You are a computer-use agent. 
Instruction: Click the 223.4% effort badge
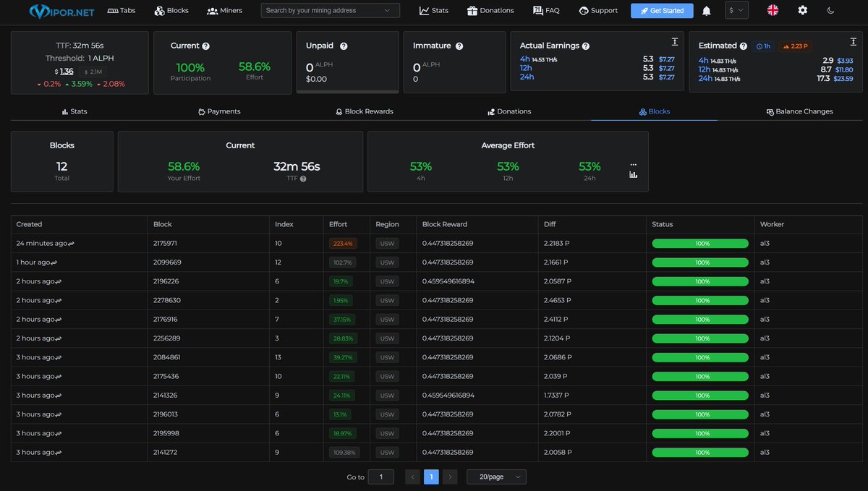[x=342, y=244]
